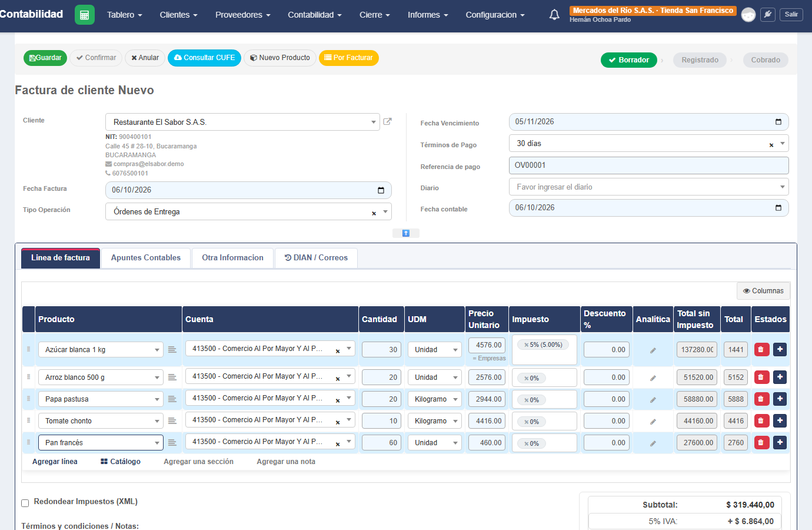812x530 pixels.
Task: Remove 5% tax tag on Azúcar row
Action: click(527, 345)
